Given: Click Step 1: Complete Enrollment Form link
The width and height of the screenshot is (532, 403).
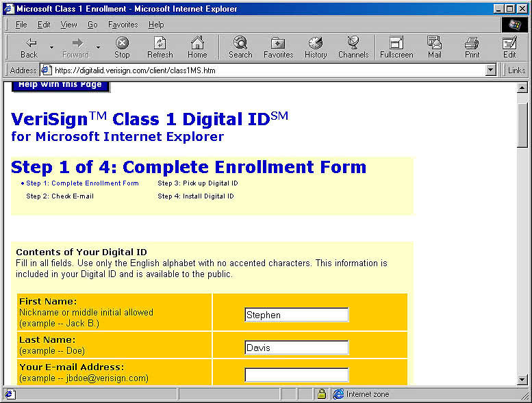Looking at the screenshot, I should coord(82,183).
